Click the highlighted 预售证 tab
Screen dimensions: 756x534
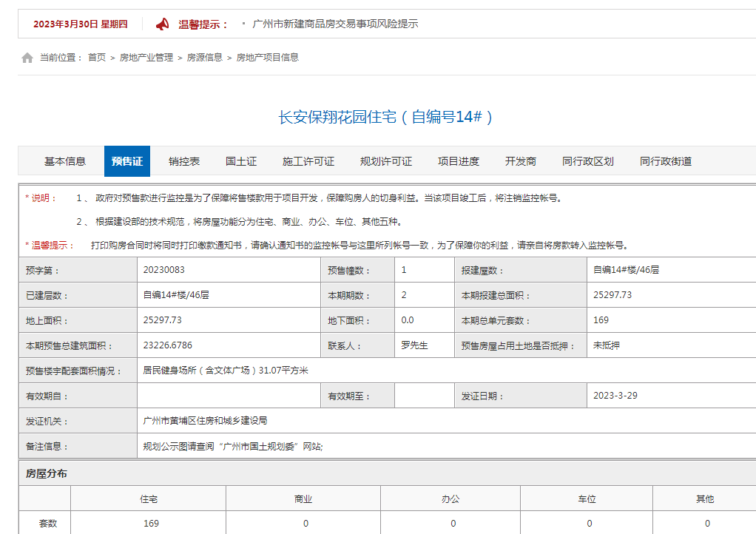coord(126,160)
